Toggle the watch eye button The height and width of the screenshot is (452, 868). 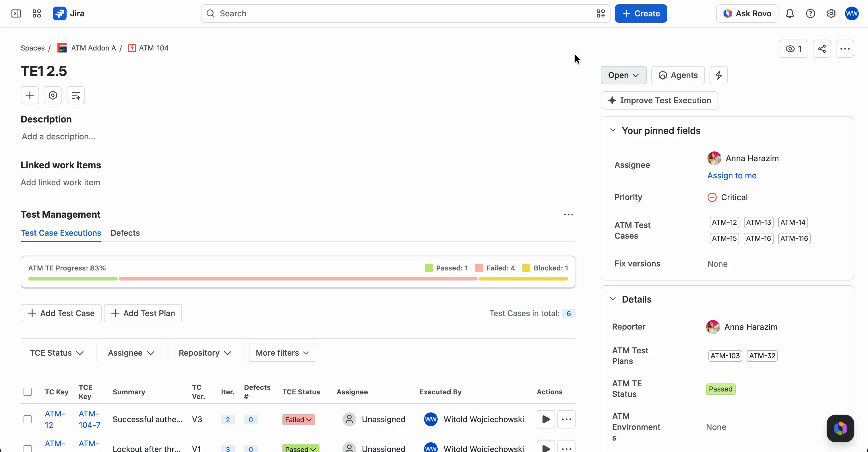(x=793, y=49)
